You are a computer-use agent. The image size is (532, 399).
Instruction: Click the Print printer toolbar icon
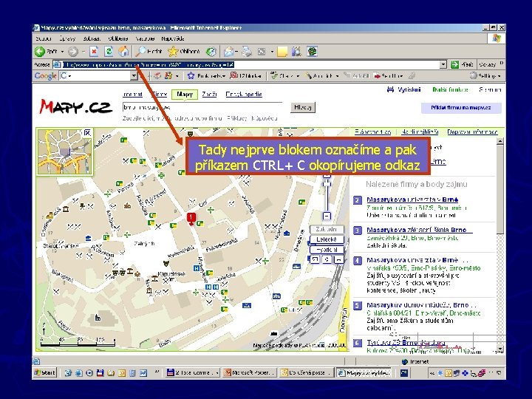(247, 52)
